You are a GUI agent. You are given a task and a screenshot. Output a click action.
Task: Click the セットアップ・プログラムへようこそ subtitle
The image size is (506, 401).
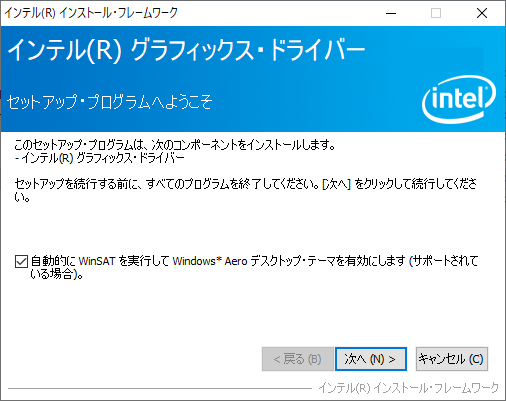click(110, 101)
